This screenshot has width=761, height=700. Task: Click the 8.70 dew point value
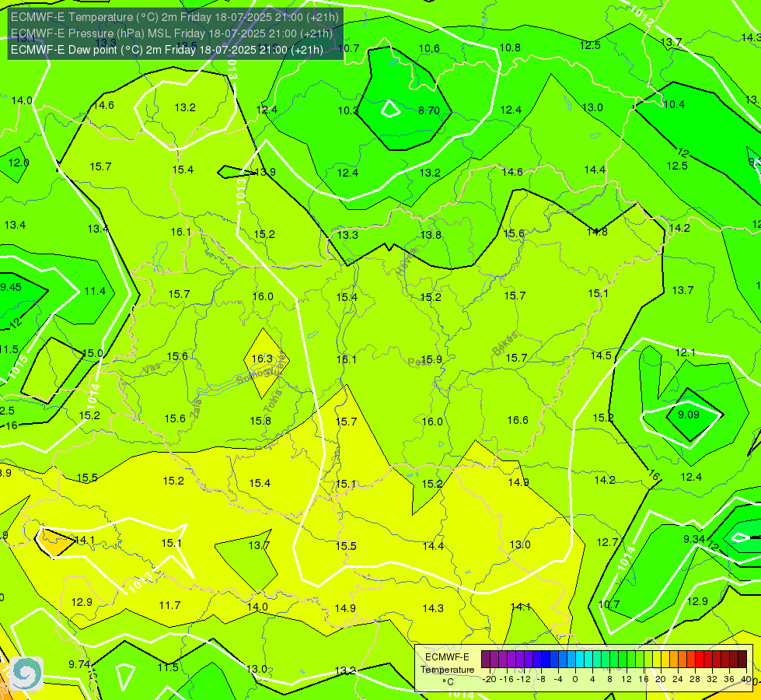429,110
